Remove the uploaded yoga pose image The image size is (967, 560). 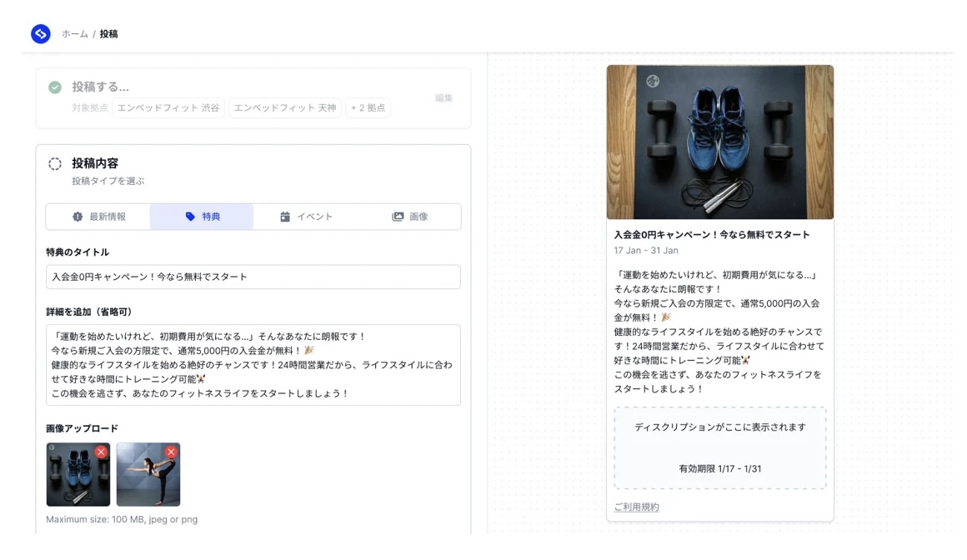click(171, 452)
